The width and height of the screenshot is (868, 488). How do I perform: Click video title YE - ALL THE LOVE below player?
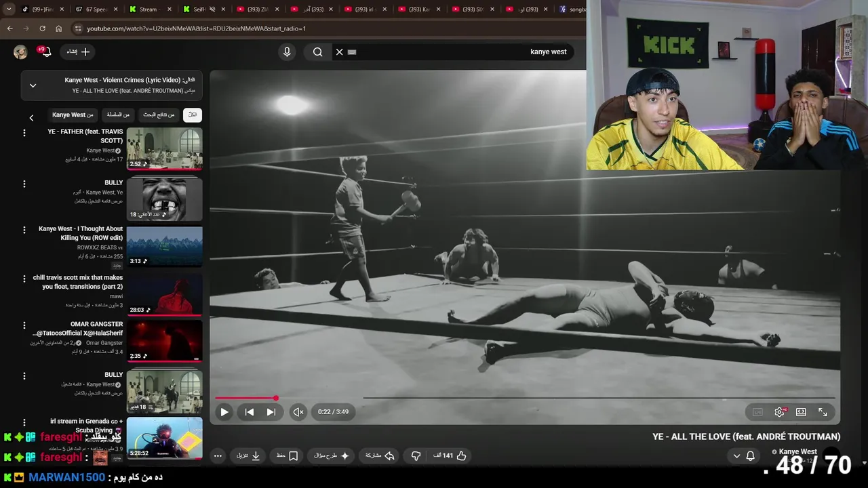point(746,437)
